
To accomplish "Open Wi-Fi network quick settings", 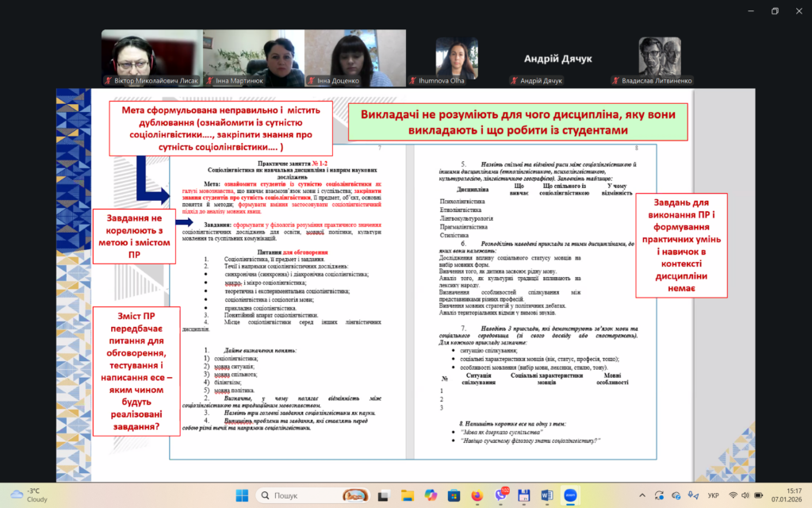I will pos(733,495).
